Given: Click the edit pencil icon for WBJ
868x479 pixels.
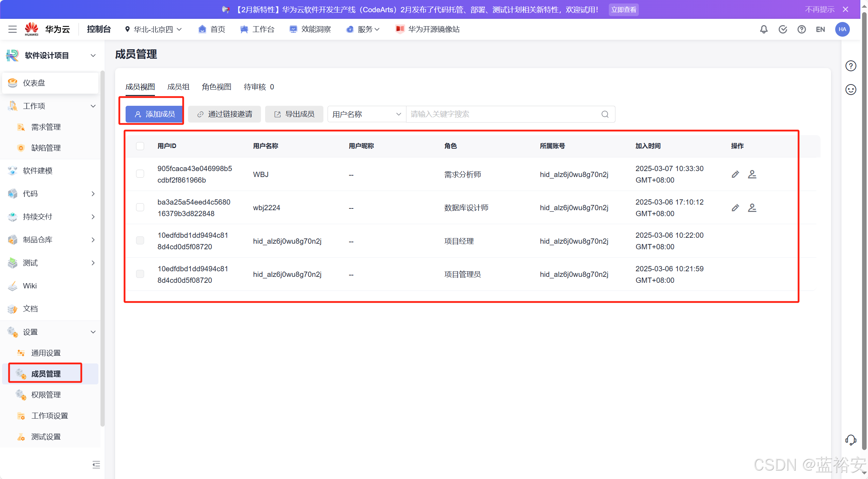Looking at the screenshot, I should point(735,174).
